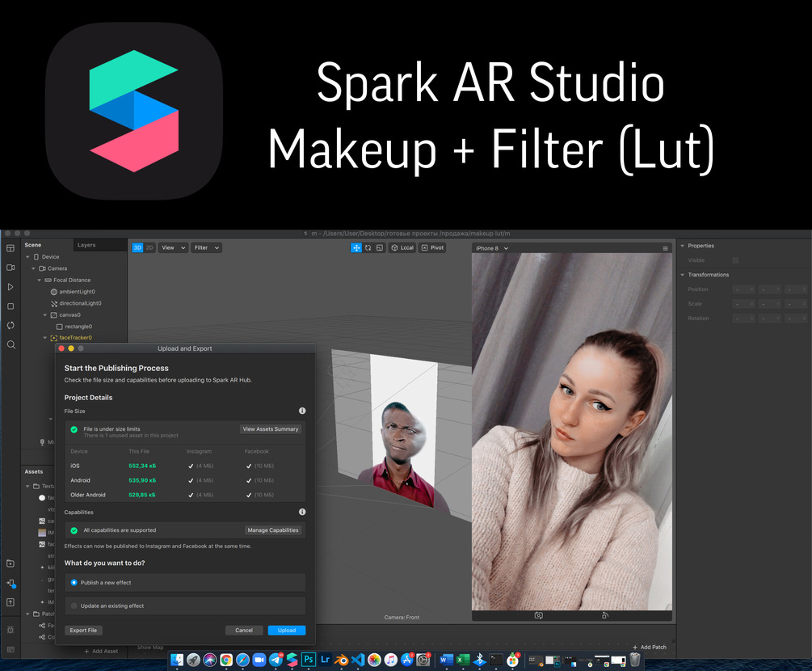Toggle Pivot mode
This screenshot has height=671, width=812.
432,247
